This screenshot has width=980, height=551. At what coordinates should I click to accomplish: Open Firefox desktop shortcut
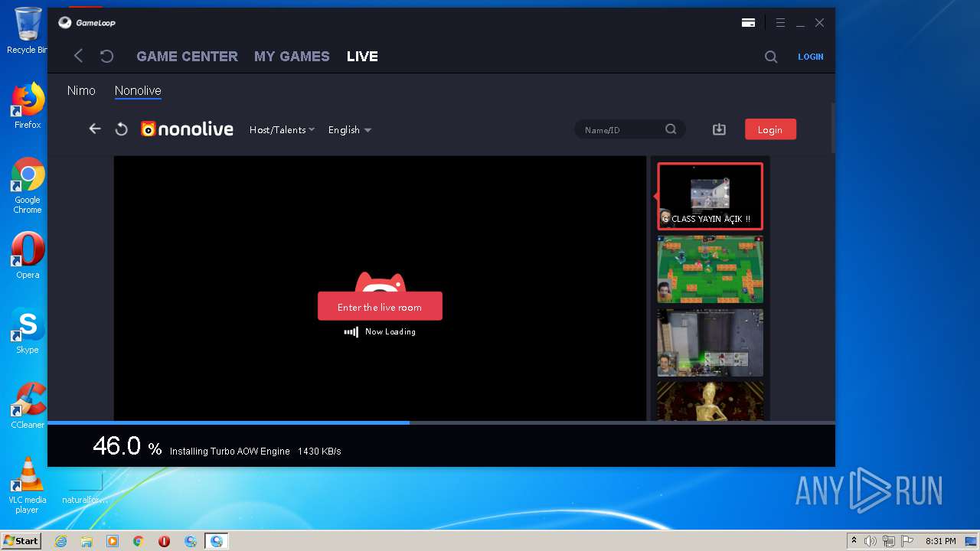pos(28,106)
